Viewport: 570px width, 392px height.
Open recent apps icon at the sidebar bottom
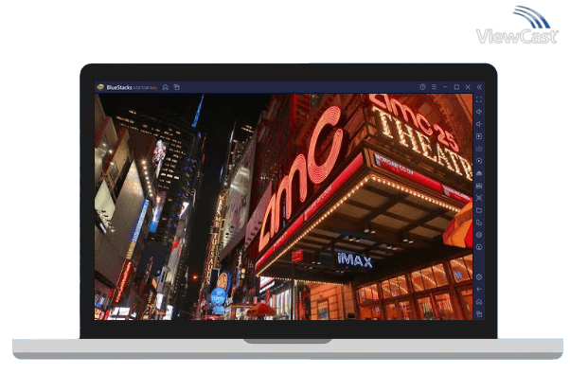click(x=479, y=313)
